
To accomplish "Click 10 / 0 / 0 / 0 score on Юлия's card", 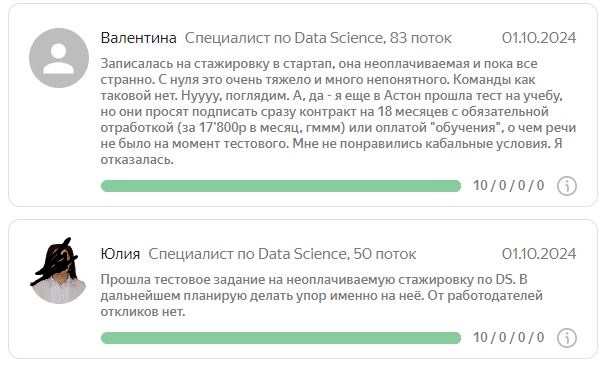I will 508,337.
